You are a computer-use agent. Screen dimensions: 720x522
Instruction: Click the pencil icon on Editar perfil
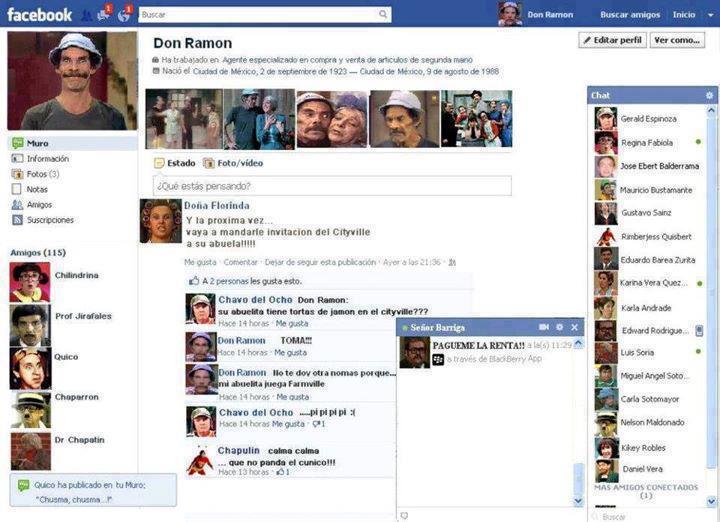tap(587, 40)
